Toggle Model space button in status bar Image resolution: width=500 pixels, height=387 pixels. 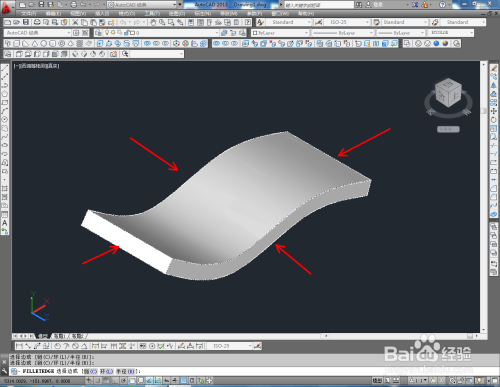(x=377, y=380)
